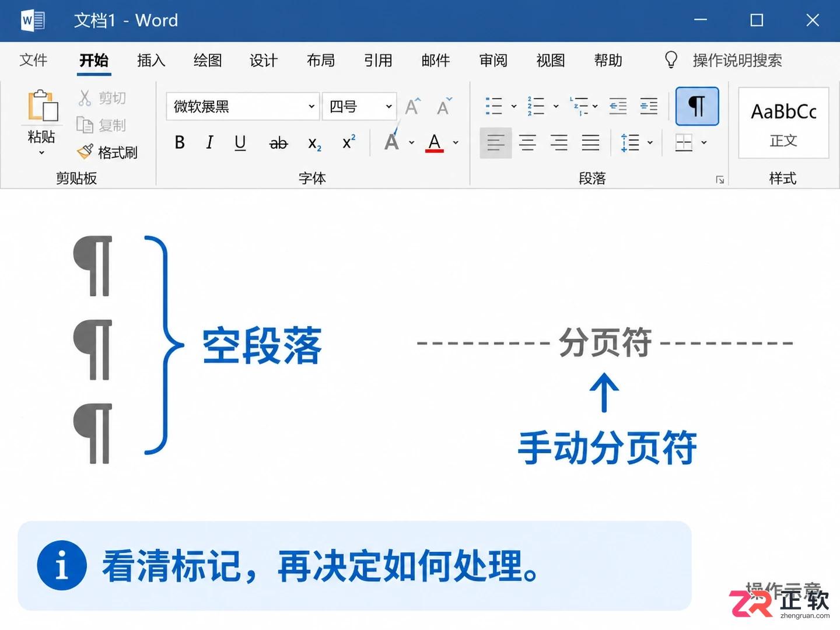Click the multilevel list icon
This screenshot has height=630, width=840.
[579, 106]
